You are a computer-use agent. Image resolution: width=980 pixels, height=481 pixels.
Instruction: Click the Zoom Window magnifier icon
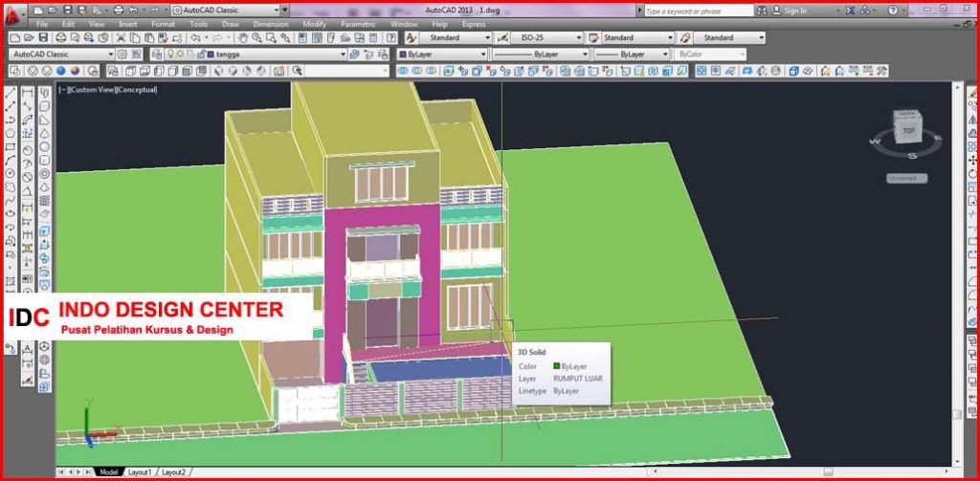tap(270, 38)
